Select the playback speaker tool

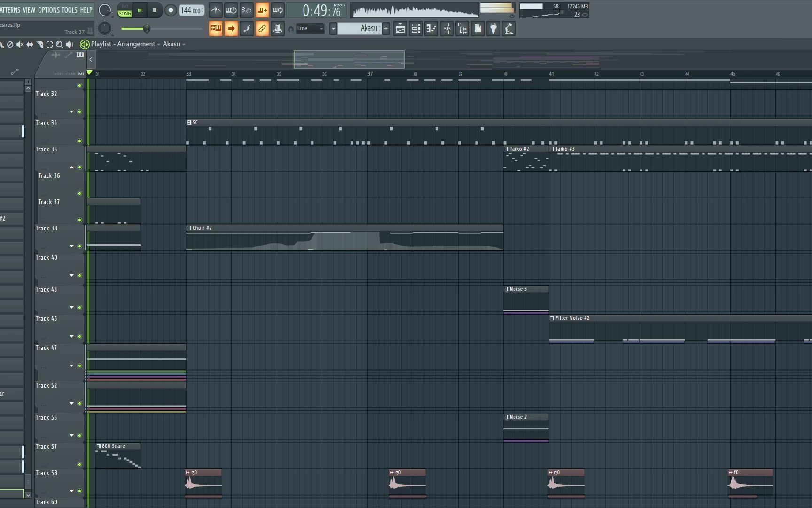point(70,44)
